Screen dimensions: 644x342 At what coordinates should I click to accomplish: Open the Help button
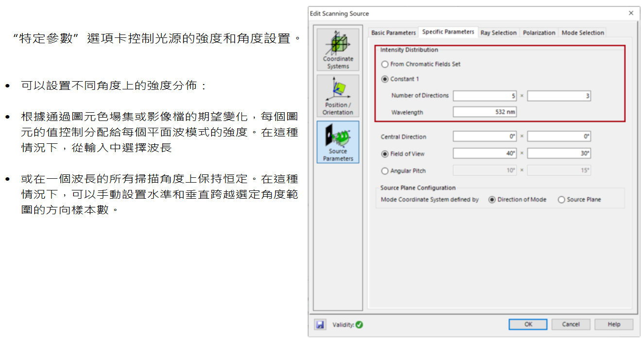click(x=614, y=325)
